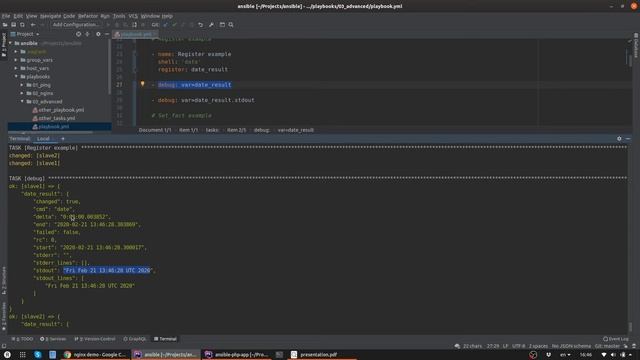Click the Open folder toolbar icon
The width and height of the screenshot is (640, 360).
(5, 25)
